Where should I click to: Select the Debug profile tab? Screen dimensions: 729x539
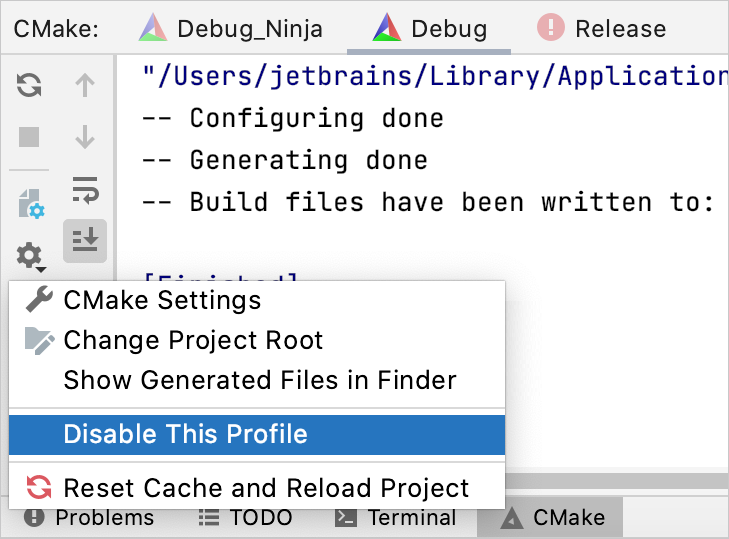[x=429, y=28]
